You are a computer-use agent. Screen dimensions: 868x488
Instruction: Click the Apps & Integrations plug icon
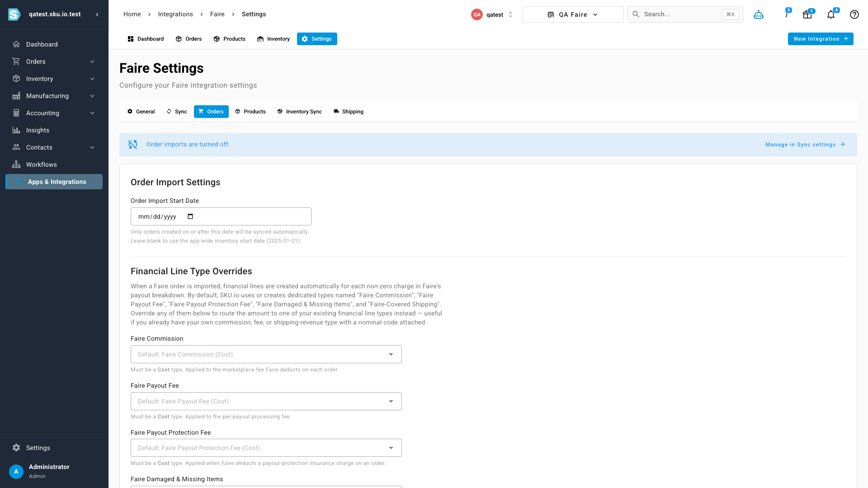pos(18,182)
